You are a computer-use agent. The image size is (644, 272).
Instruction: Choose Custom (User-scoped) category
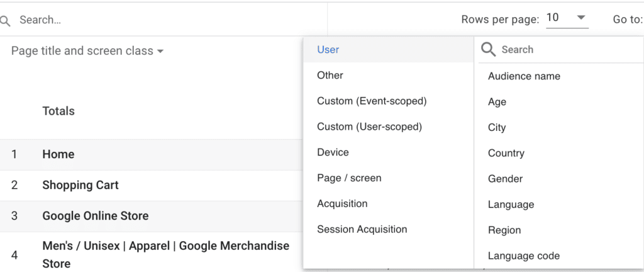(x=369, y=127)
